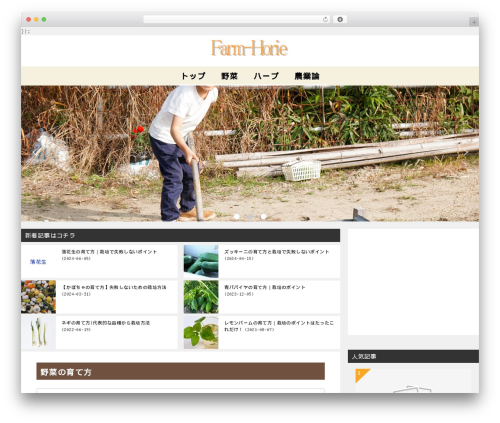The width and height of the screenshot is (500, 423).
Task: Open the ハーブ menu item
Action: tap(266, 76)
